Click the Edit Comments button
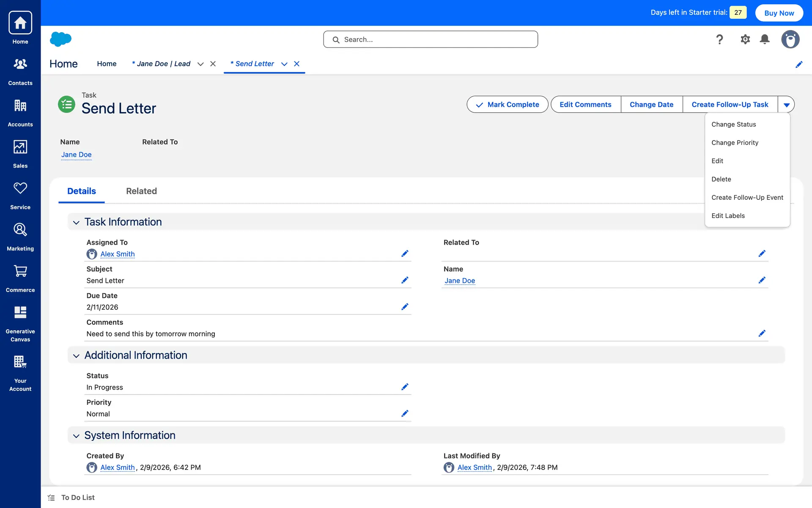The image size is (812, 508). pyautogui.click(x=585, y=105)
